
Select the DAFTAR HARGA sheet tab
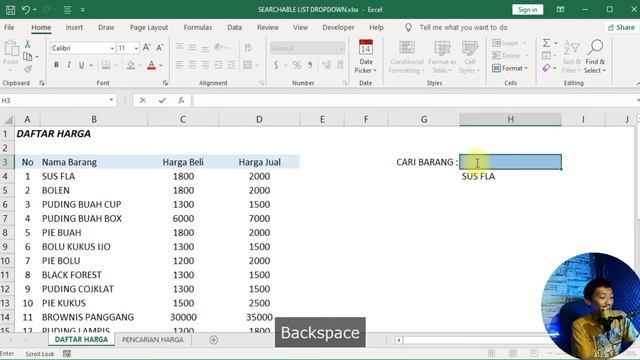pyautogui.click(x=81, y=340)
